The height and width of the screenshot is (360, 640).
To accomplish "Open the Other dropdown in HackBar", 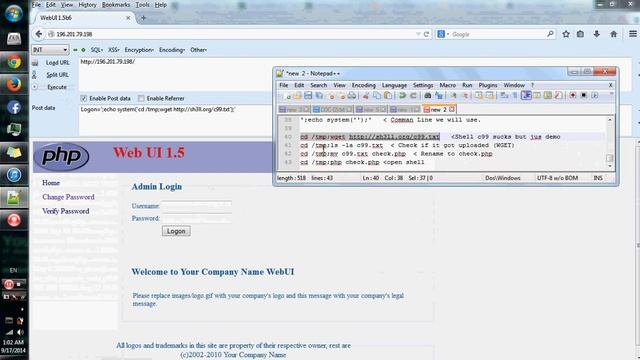I will point(198,50).
